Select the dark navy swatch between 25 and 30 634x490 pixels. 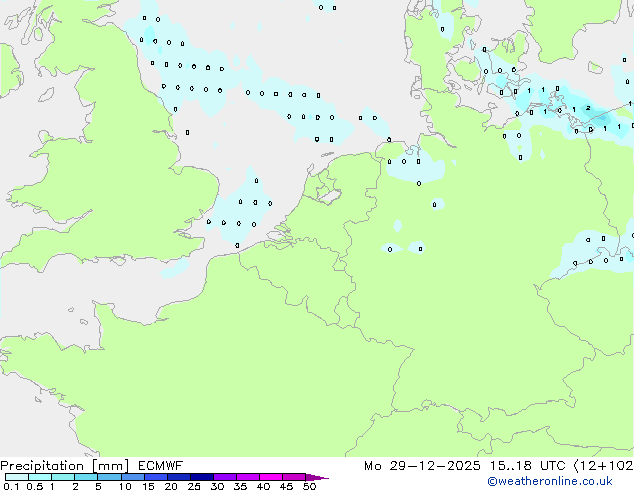coord(204,477)
